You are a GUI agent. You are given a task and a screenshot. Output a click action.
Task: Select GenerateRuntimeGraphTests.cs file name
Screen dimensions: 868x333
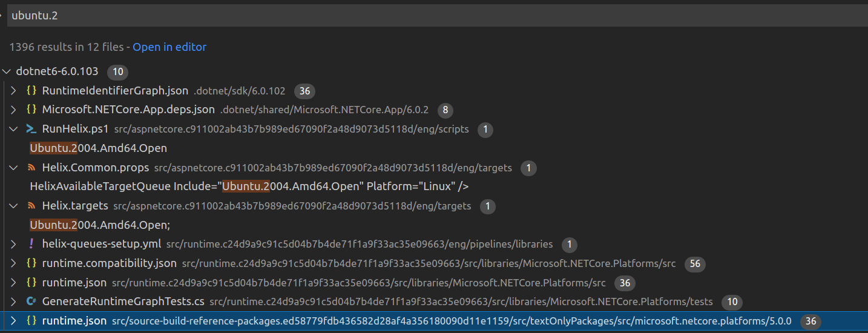[123, 302]
